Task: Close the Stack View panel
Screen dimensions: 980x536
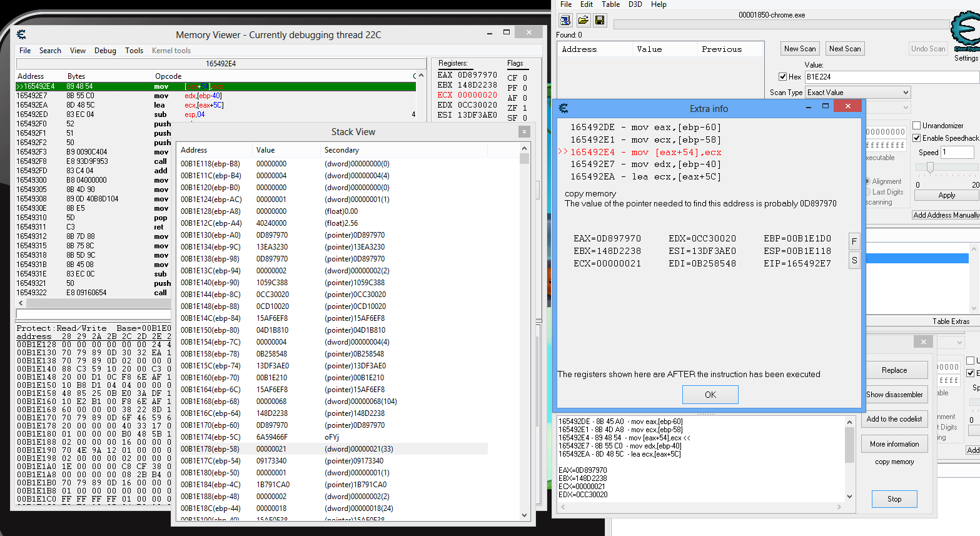Action: 524,131
